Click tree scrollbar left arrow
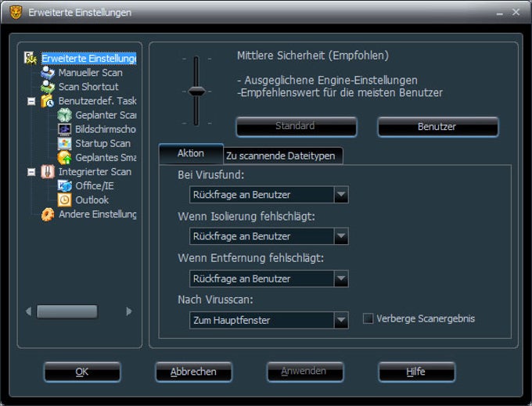 [28, 311]
